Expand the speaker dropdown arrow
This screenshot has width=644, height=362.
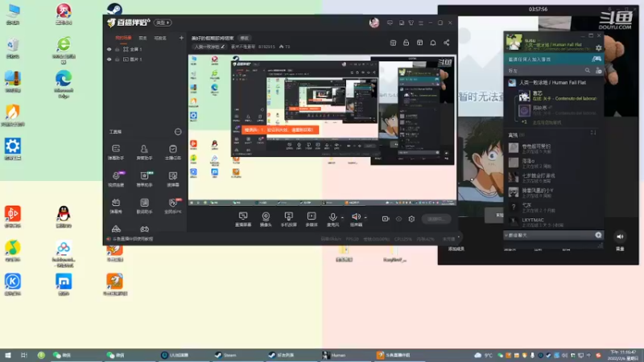pyautogui.click(x=365, y=217)
